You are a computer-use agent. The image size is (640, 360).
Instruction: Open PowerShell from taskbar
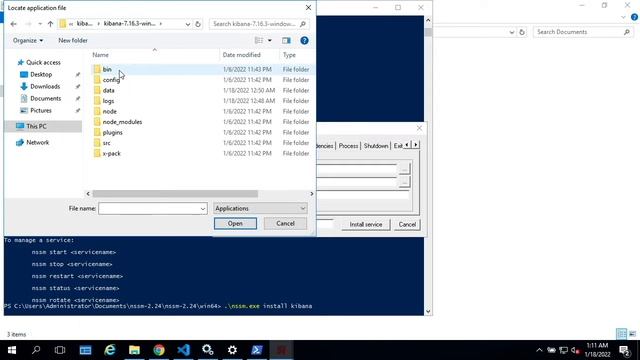(257, 350)
